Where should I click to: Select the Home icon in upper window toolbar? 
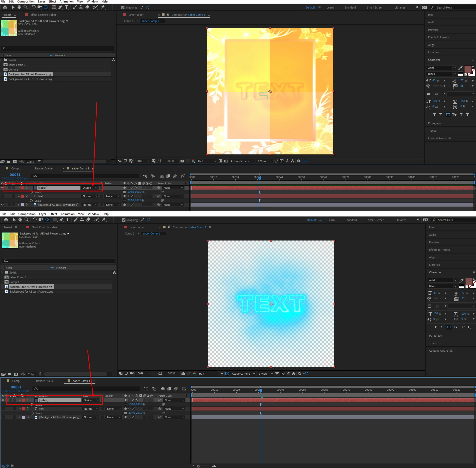[x=5, y=7]
